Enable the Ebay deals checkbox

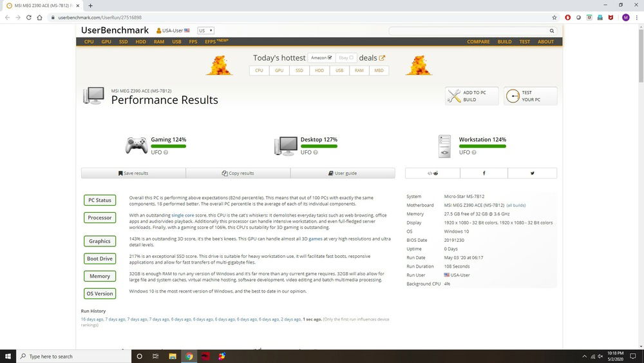352,57
